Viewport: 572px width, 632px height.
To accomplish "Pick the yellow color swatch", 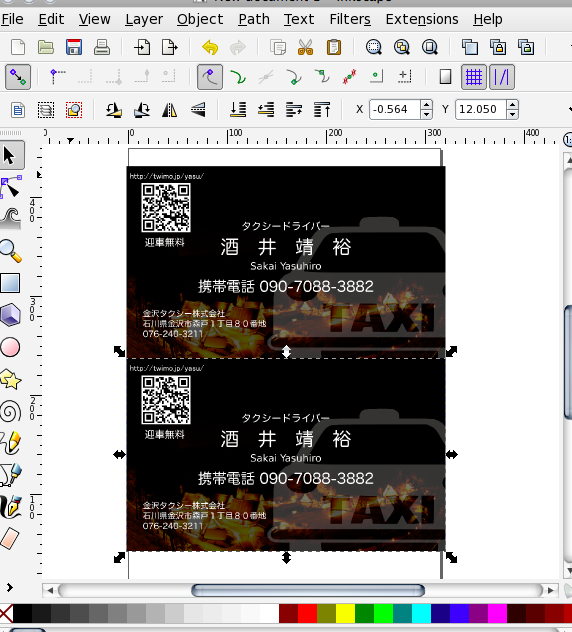I will (345, 613).
